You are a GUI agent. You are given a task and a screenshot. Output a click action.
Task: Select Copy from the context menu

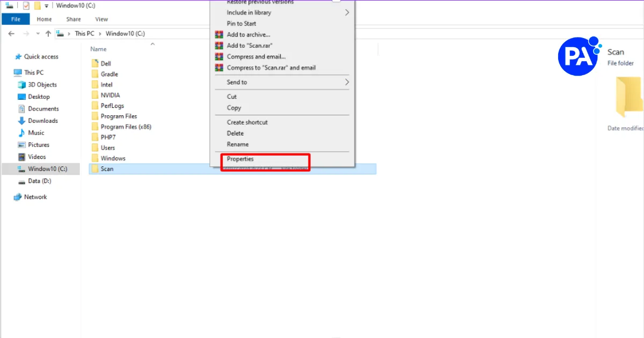point(282,108)
